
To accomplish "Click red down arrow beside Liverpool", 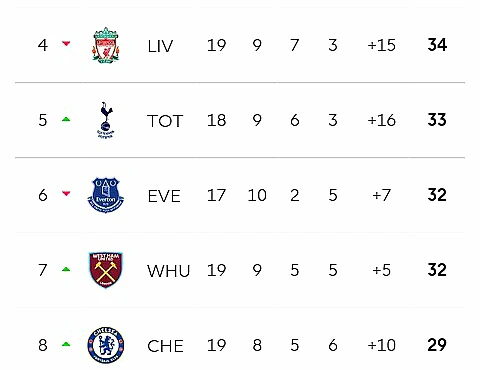I will [x=66, y=43].
